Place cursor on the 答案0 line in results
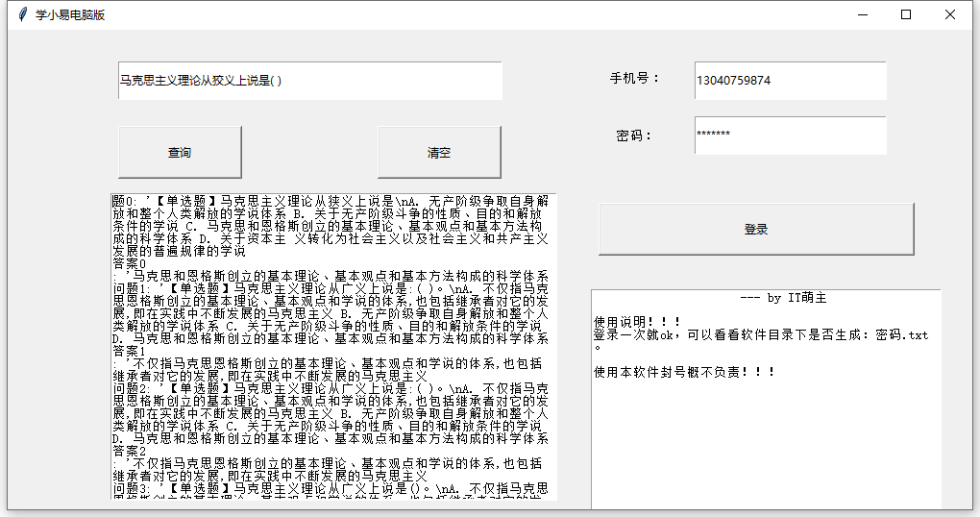Viewport: 980px width, 517px height. coord(130,263)
